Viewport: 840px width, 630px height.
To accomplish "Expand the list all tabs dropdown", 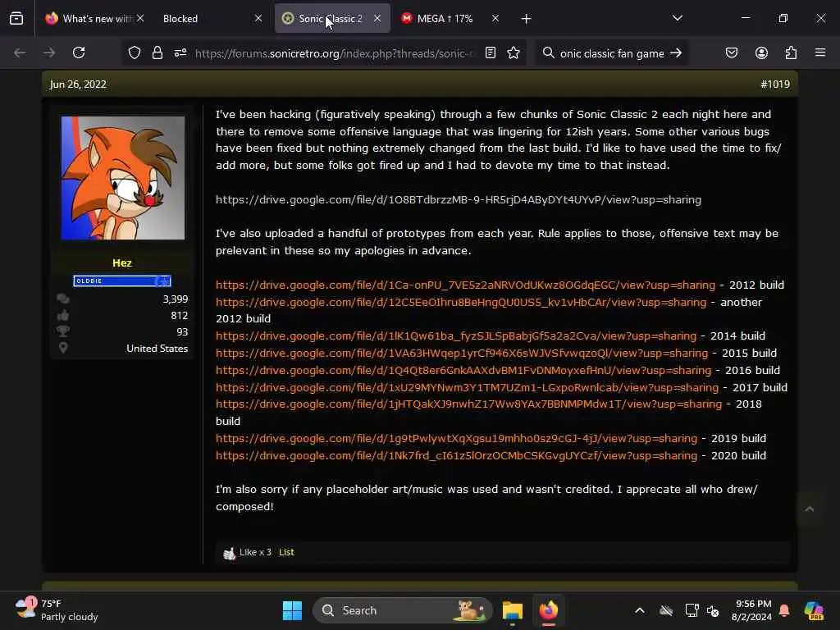I will click(677, 18).
